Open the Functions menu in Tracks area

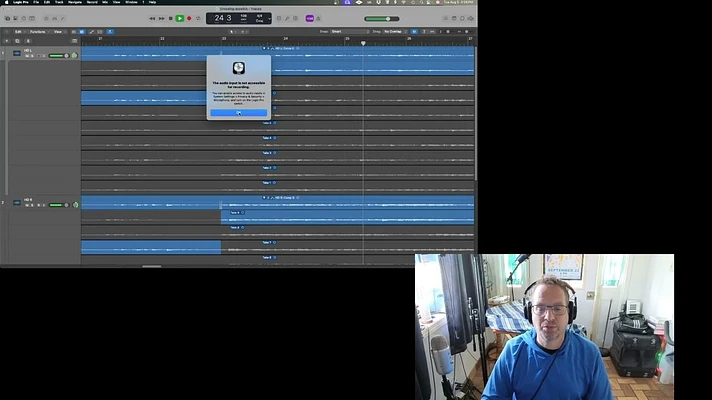[x=38, y=32]
